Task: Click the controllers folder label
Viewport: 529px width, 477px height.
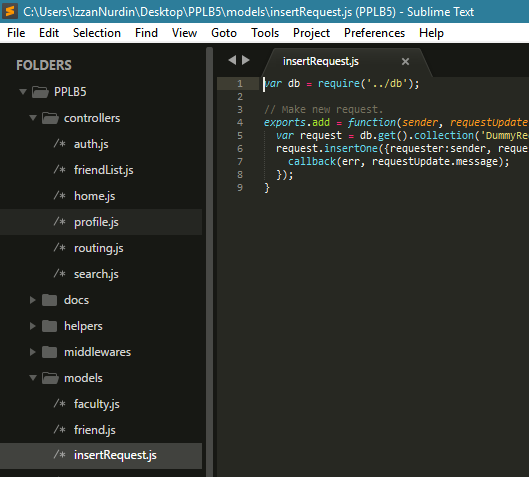Action: 92,118
